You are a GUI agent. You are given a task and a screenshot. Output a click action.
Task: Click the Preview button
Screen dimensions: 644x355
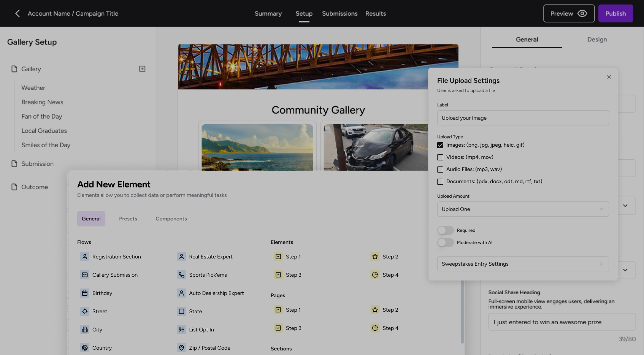pyautogui.click(x=568, y=14)
